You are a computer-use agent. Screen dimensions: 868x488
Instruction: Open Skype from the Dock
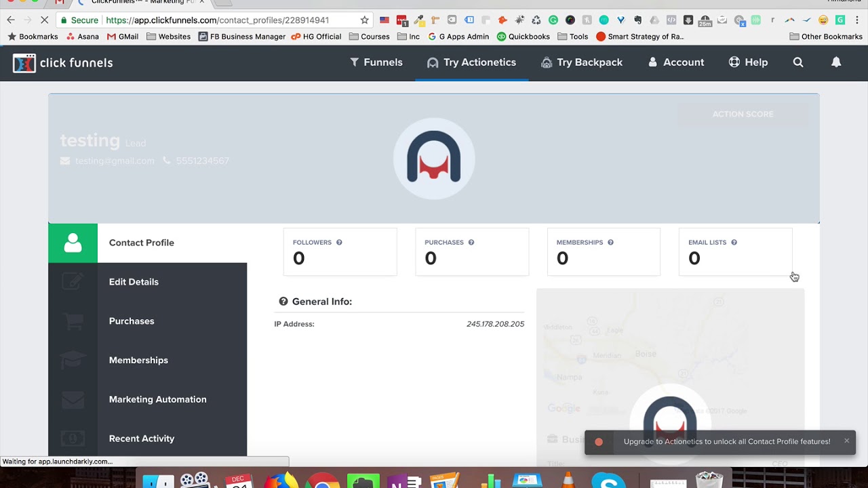click(608, 481)
